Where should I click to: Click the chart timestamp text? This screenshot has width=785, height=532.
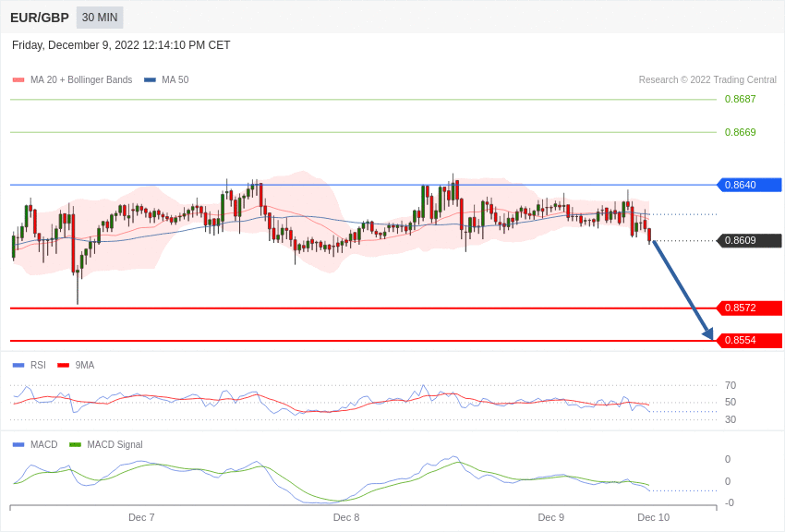coord(121,45)
